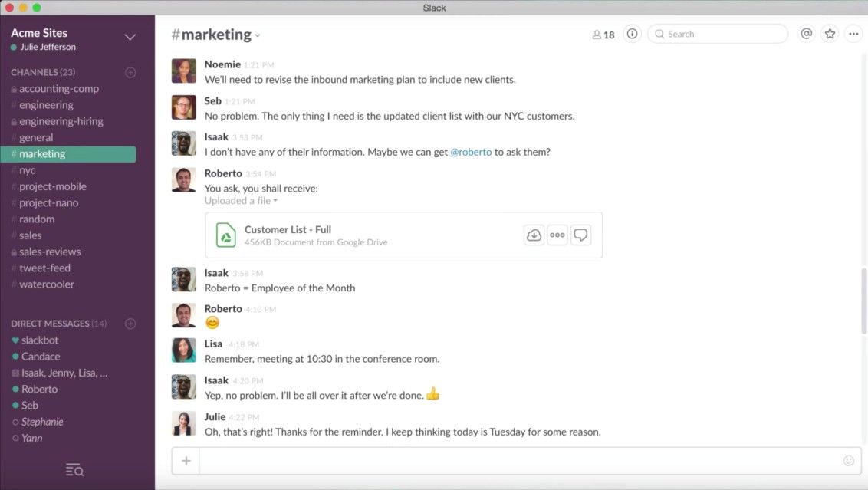The image size is (868, 490).
Task: Add a new channel with the plus button
Action: (130, 72)
